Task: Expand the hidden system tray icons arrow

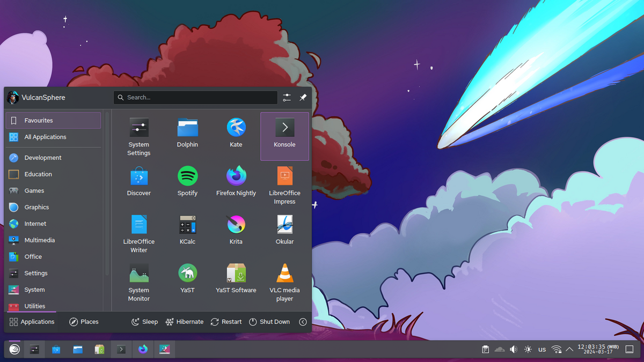Action: (569, 350)
